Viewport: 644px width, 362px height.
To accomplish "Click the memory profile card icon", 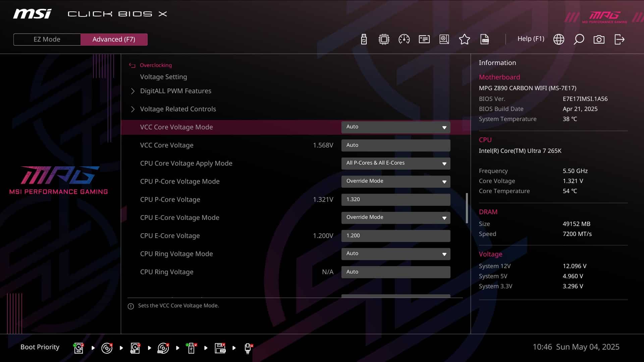I will click(x=424, y=39).
